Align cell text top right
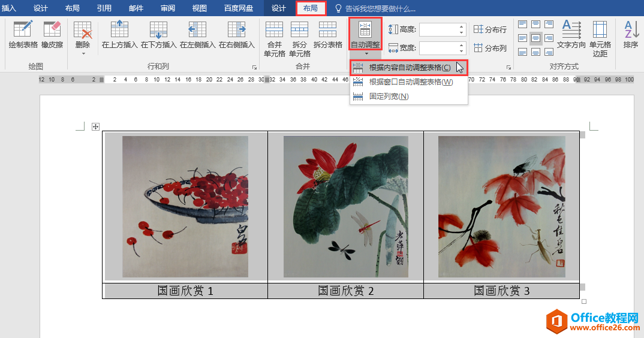The image size is (644, 338). coord(549,25)
